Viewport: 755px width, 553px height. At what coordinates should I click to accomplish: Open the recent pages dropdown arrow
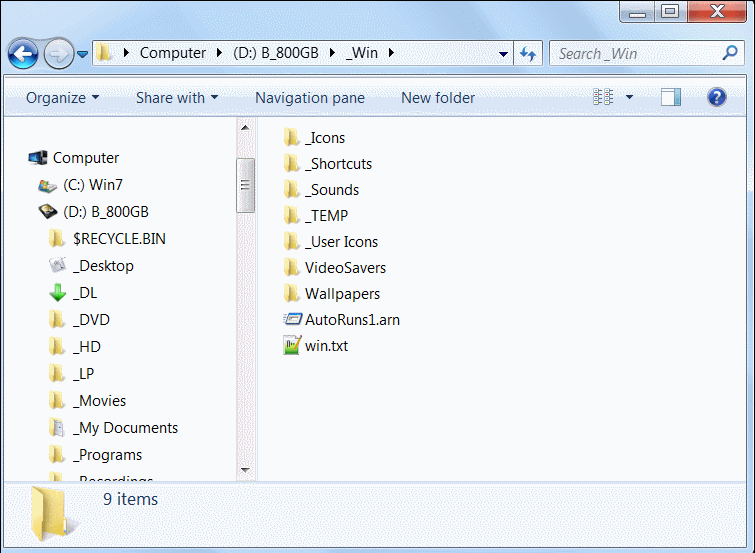(82, 54)
